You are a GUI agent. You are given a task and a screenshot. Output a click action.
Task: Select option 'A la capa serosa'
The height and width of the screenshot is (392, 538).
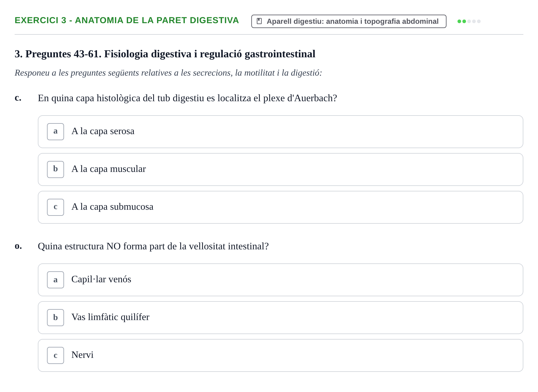(x=280, y=132)
